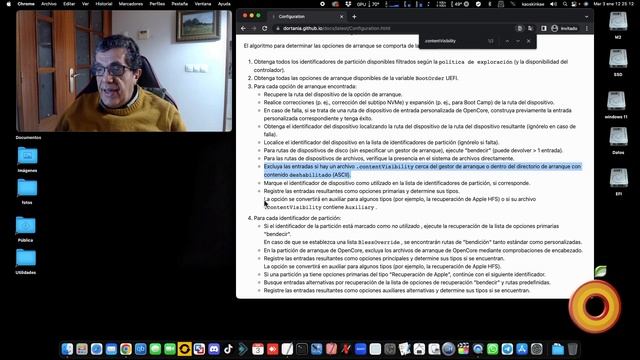The height and width of the screenshot is (360, 640).
Task: Open the Editar menu
Action: pyautogui.click(x=69, y=4)
